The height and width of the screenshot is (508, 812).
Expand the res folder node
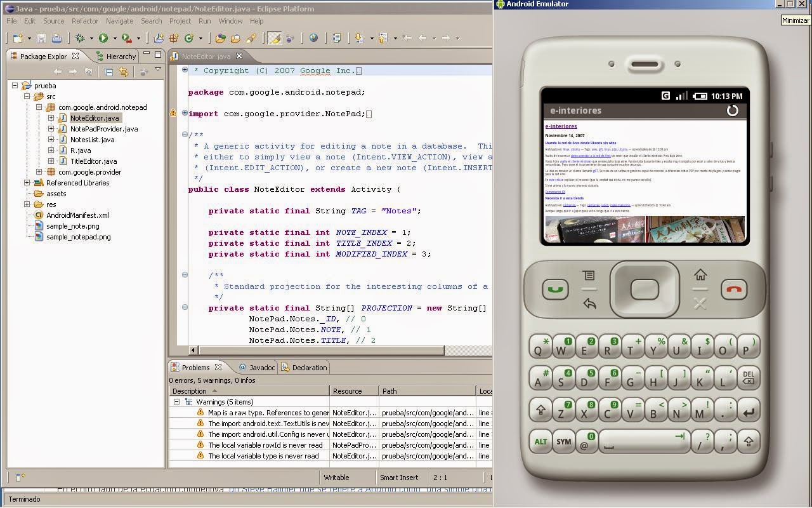point(27,204)
